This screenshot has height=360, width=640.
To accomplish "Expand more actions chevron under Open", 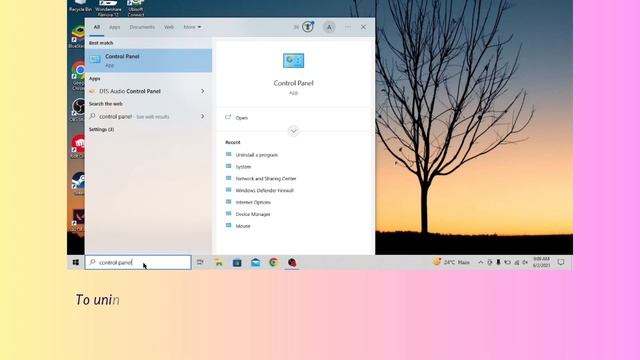I will [x=293, y=131].
